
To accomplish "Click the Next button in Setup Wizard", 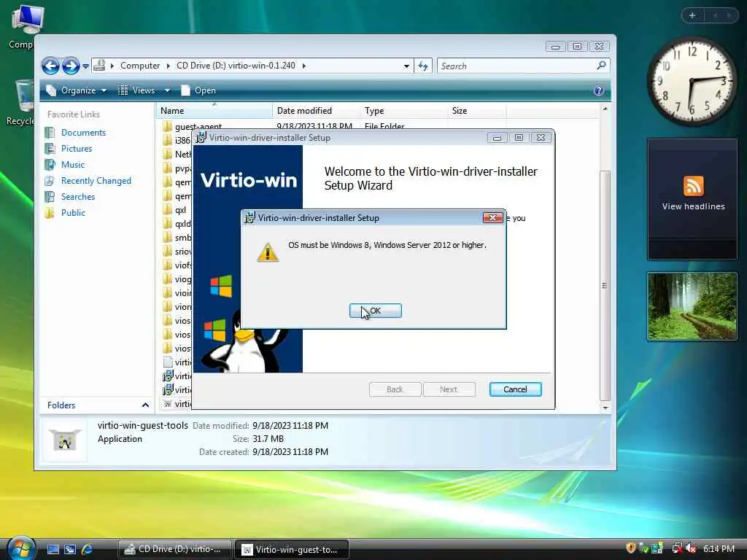I will (x=449, y=389).
